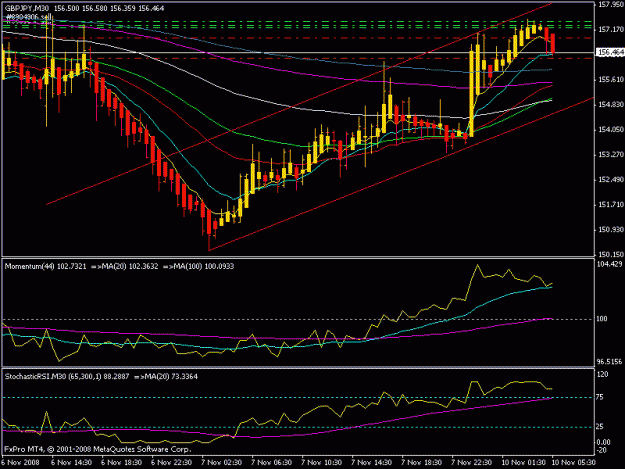The height and width of the screenshot is (469, 625).
Task: Click the 154.050 price scale label
Action: click(611, 130)
